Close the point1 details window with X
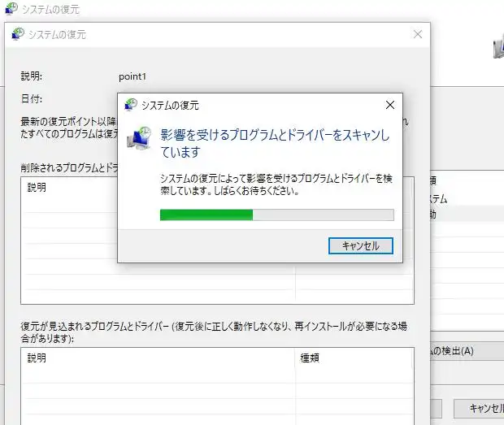This screenshot has width=504, height=425. [418, 35]
